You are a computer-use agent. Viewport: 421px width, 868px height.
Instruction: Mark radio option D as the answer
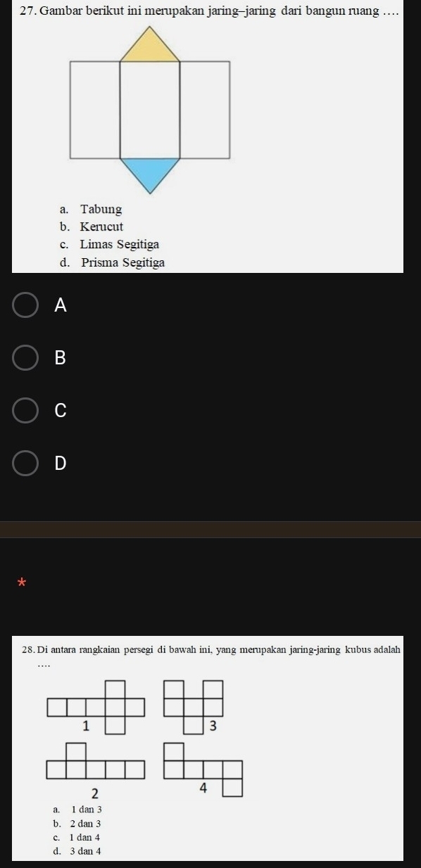[x=25, y=464]
